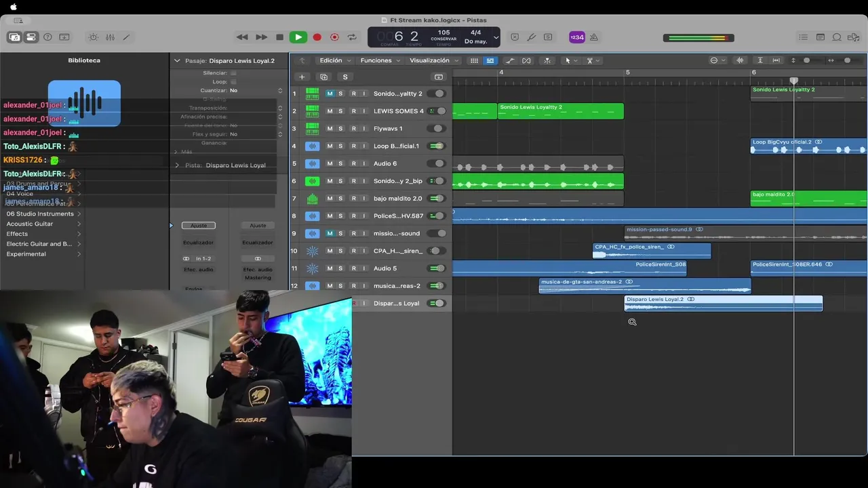Screen dimensions: 868x488
Task: Record-enable track 3 Flywavs 1
Action: coord(353,128)
